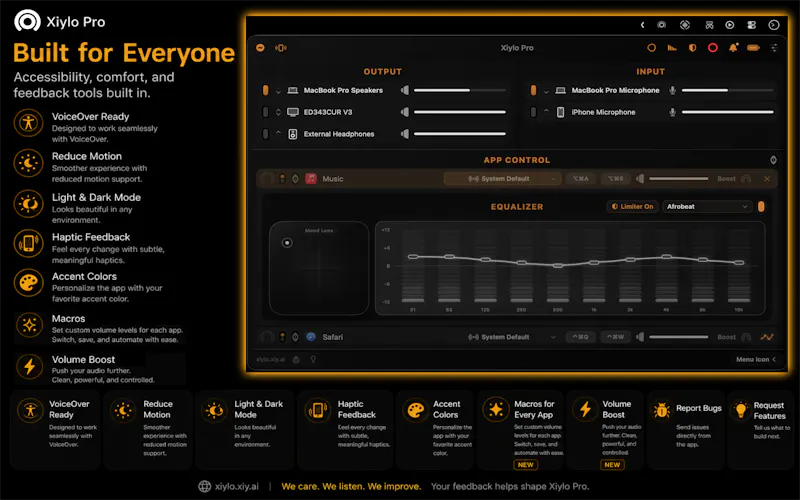Click the ⌥⌘A shortcut button in Music row
Screen dimensions: 800x500
pyautogui.click(x=581, y=179)
